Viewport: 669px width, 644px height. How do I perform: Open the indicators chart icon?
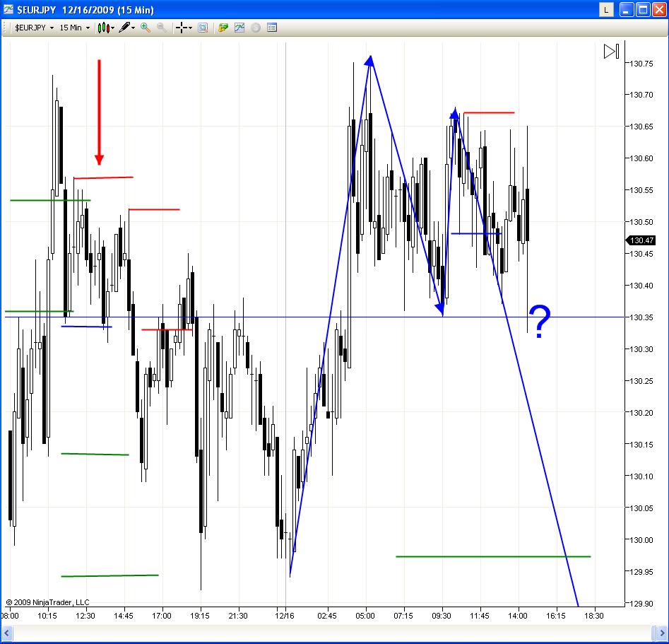coord(239,28)
